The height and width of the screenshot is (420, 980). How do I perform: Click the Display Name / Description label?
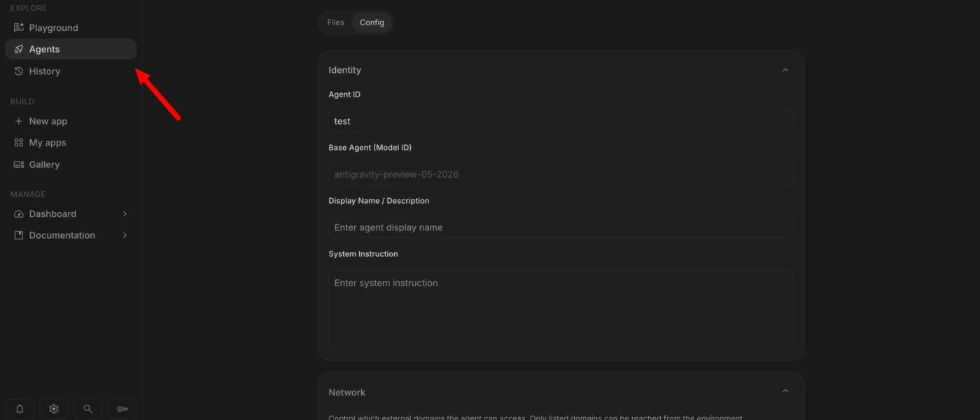click(x=379, y=201)
